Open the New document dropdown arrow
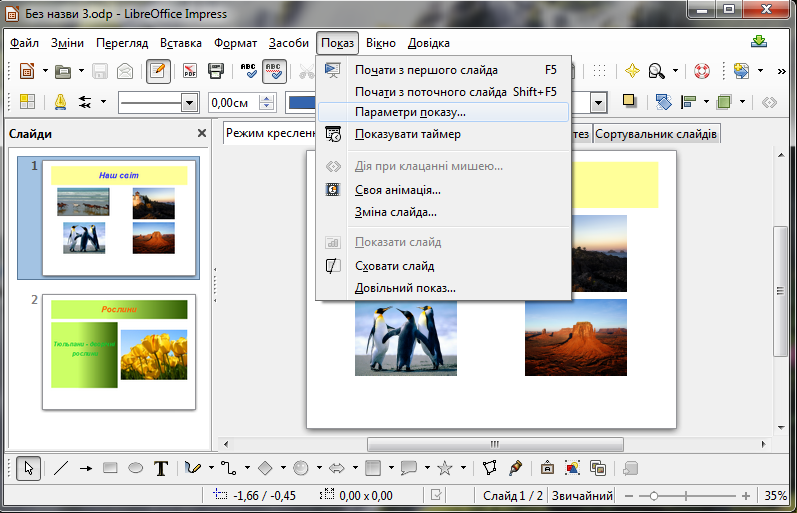The height and width of the screenshot is (513, 797). (x=45, y=71)
